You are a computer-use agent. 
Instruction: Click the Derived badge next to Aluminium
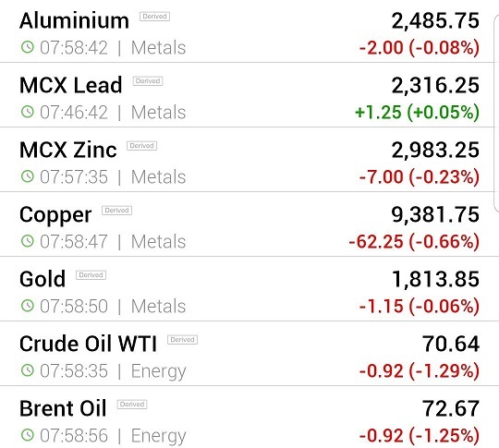point(154,17)
